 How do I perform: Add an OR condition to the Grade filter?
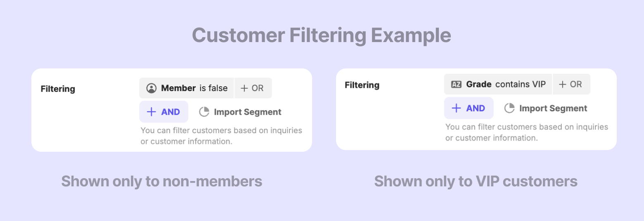click(571, 85)
